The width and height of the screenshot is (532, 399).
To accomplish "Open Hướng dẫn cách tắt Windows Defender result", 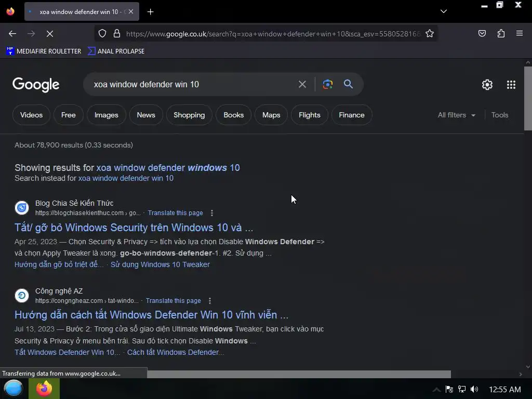I will click(x=151, y=315).
